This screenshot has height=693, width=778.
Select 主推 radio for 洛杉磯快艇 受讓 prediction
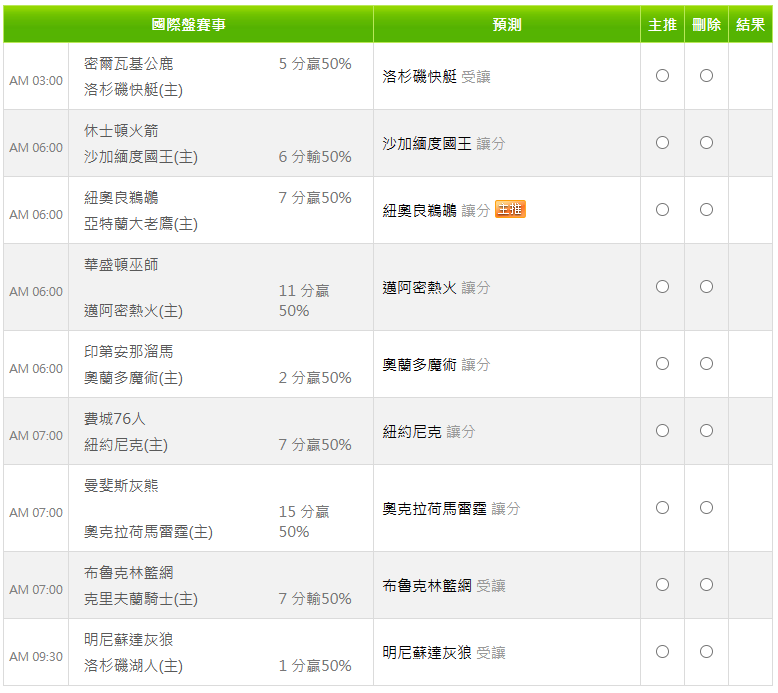pyautogui.click(x=662, y=76)
